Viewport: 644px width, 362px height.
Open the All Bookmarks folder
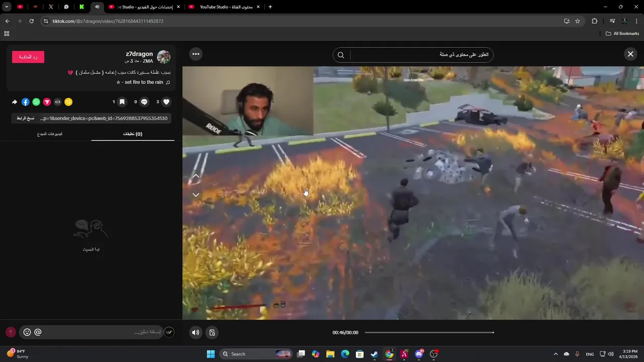tap(622, 34)
